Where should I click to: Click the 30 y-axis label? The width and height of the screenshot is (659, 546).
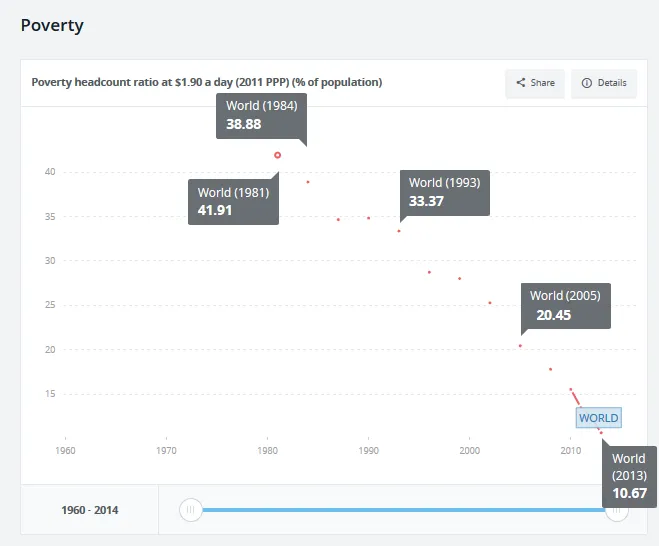50,261
